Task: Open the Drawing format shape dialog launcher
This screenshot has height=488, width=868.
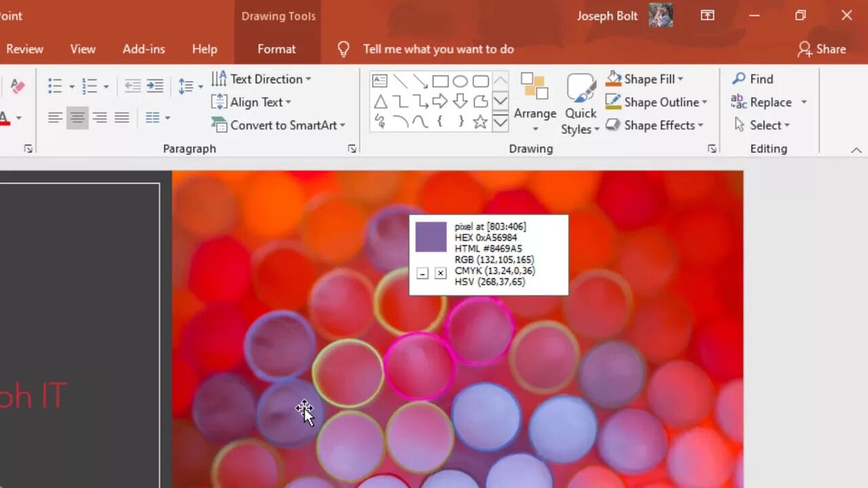Action: (x=712, y=148)
